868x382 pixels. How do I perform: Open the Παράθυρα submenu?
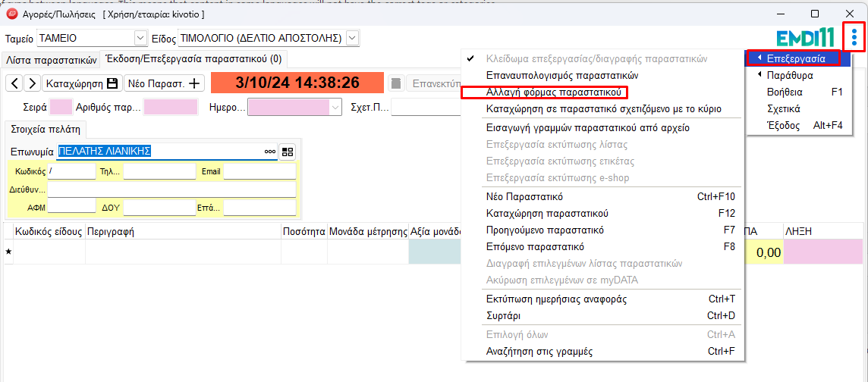(x=790, y=75)
